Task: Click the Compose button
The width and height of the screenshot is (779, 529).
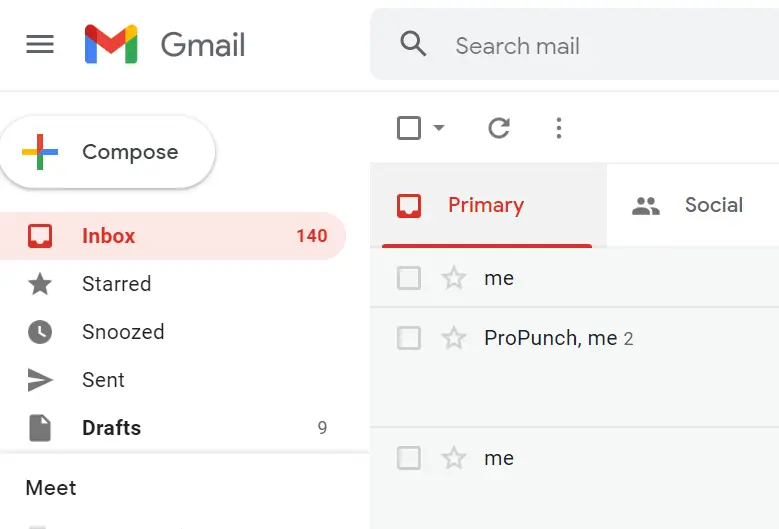Action: click(x=107, y=152)
